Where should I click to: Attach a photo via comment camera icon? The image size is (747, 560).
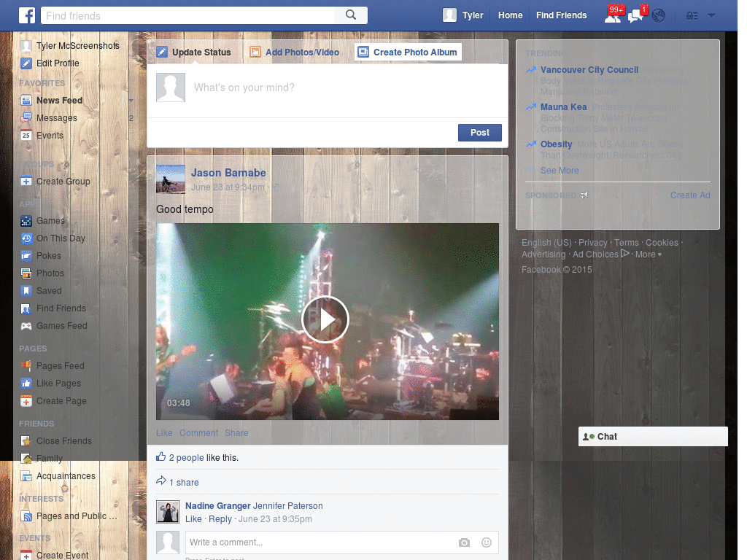point(464,542)
